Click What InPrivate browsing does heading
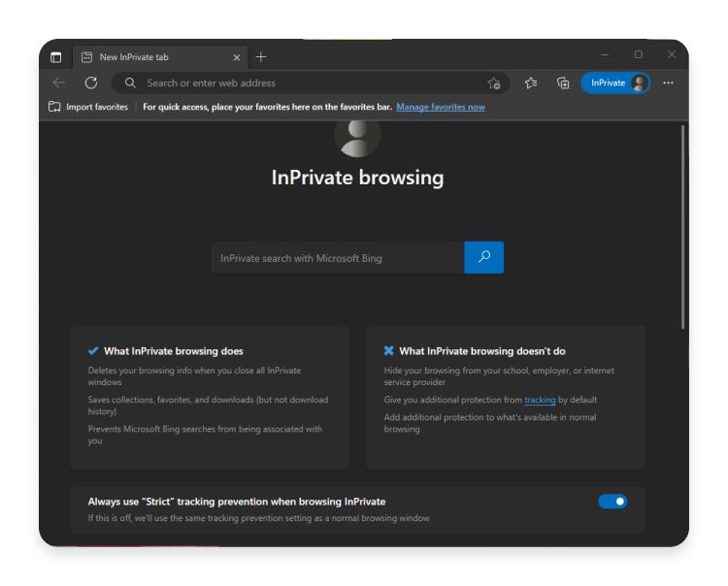The width and height of the screenshot is (728, 586). pos(173,351)
